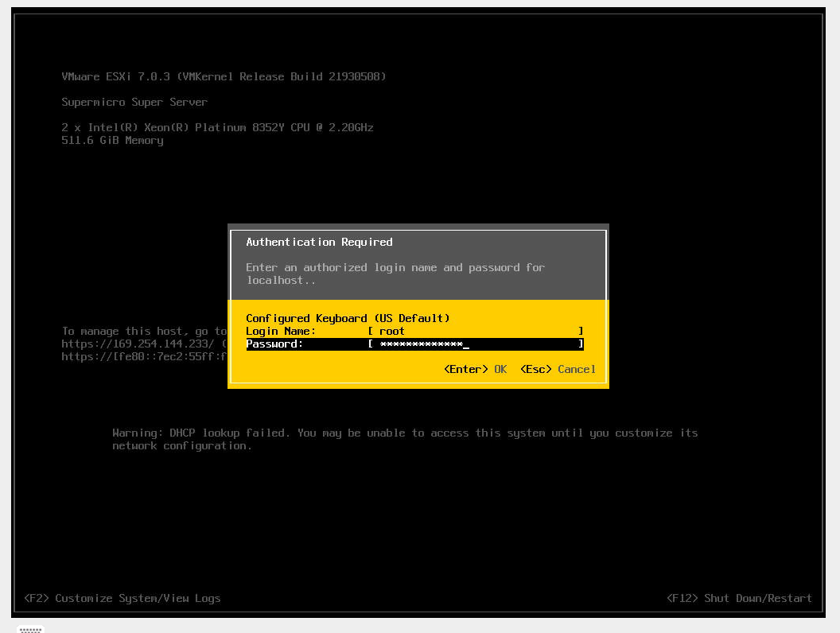Select the Supermicro Super Server text
This screenshot has height=633, width=840.
click(x=134, y=102)
